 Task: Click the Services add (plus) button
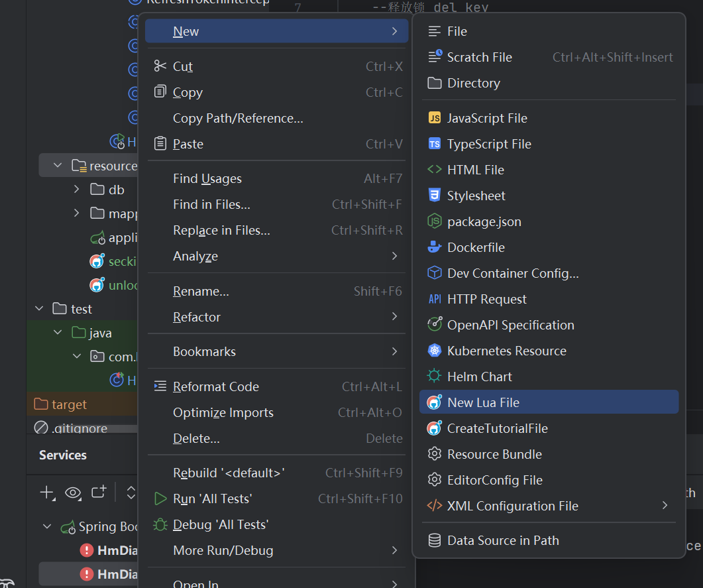[47, 493]
